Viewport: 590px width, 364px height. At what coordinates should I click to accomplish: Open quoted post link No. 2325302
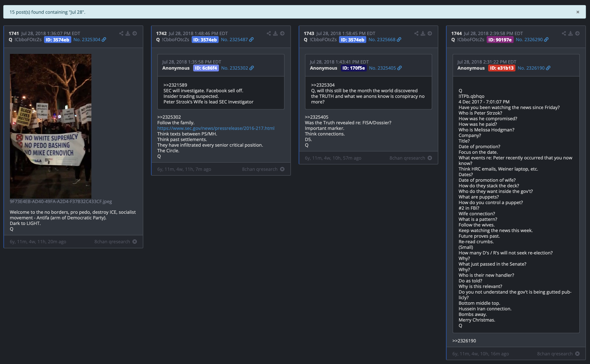[237, 68]
